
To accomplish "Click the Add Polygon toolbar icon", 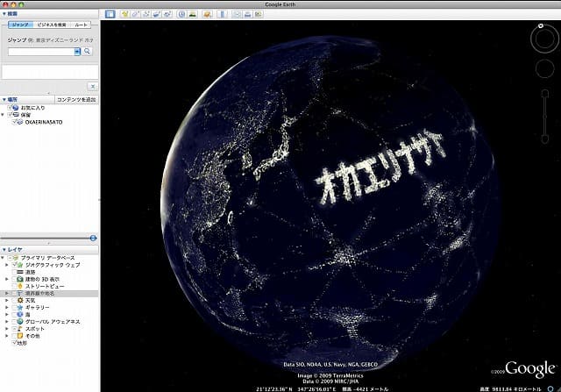I will point(135,14).
